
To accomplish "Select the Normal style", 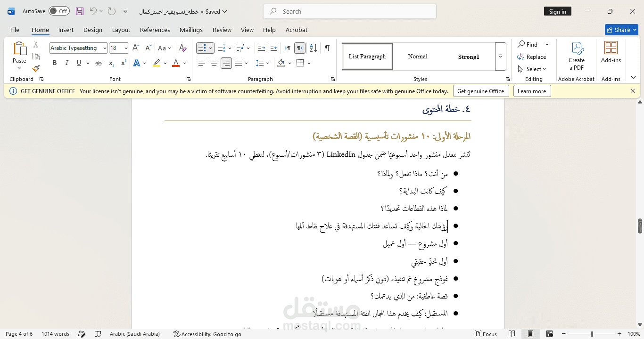I will click(x=418, y=56).
